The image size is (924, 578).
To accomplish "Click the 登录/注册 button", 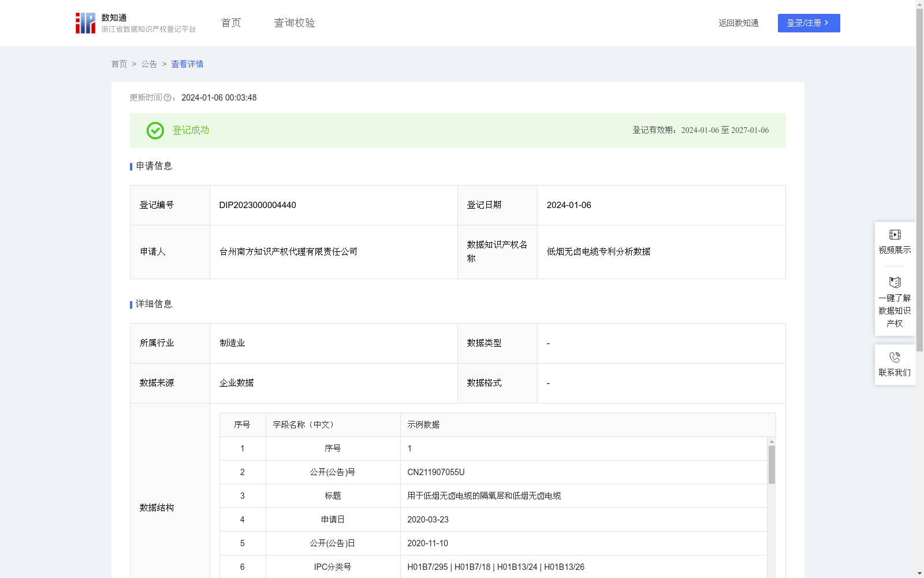I will [x=808, y=23].
